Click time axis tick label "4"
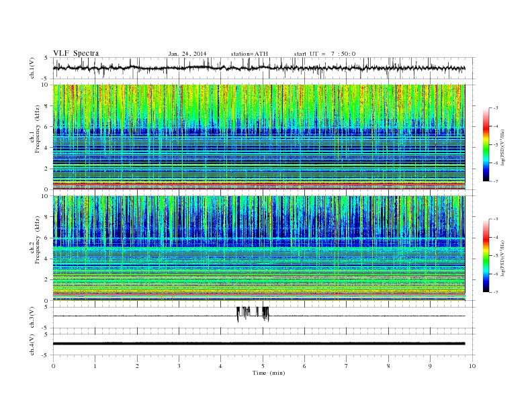 tap(220, 366)
